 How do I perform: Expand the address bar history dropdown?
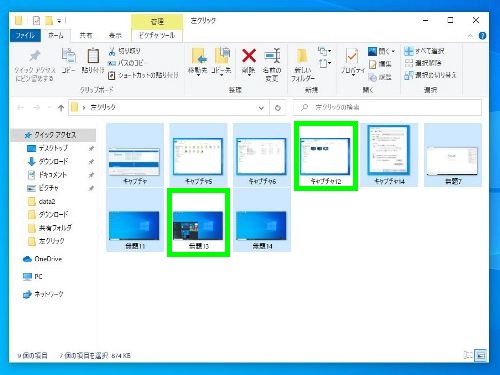click(261, 108)
